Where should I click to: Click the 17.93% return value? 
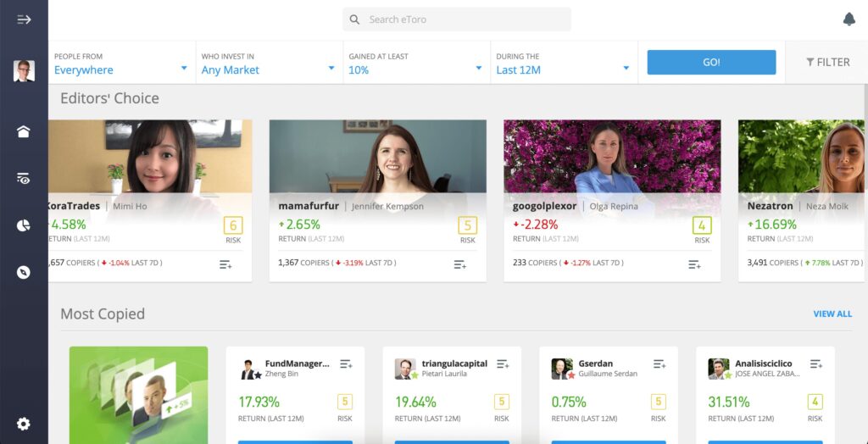pos(259,402)
